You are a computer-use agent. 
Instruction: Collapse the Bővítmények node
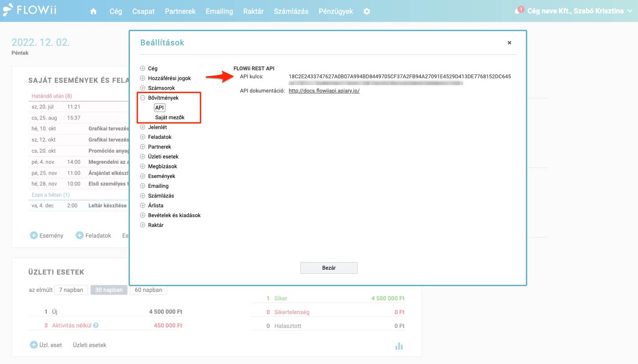click(x=143, y=98)
